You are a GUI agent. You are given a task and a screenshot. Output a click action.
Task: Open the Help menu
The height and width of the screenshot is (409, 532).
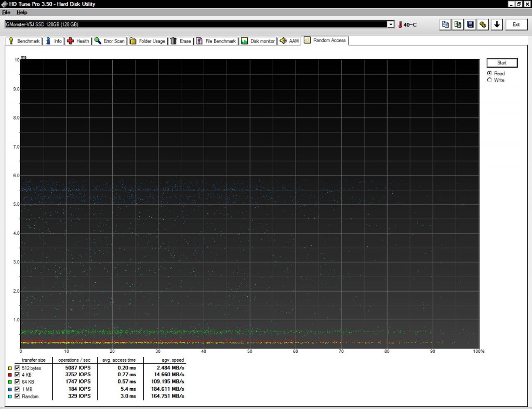tap(22, 12)
